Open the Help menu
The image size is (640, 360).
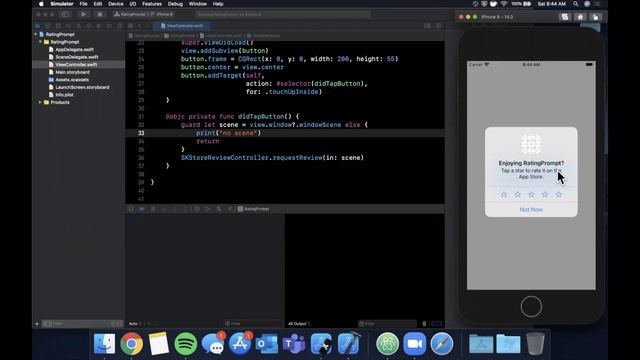218,4
